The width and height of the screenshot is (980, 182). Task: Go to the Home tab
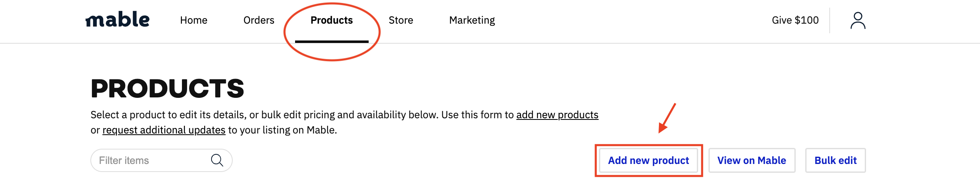click(x=194, y=20)
